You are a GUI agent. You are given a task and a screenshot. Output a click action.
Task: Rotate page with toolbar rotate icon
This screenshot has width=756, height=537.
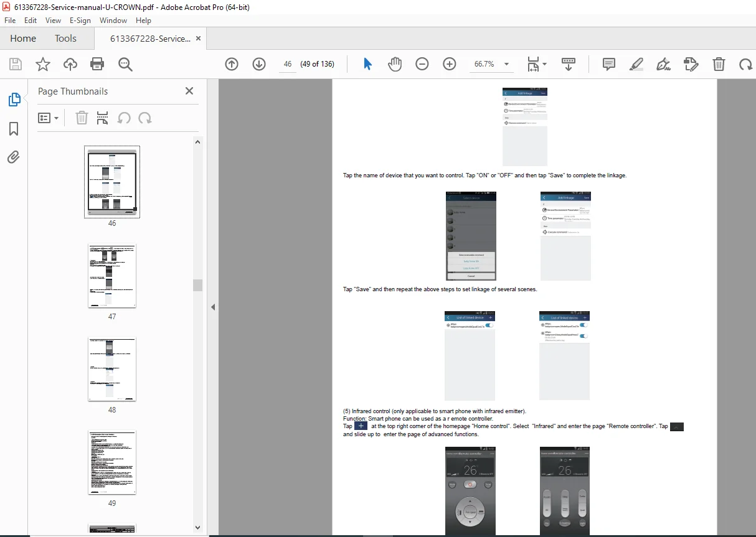tap(745, 64)
